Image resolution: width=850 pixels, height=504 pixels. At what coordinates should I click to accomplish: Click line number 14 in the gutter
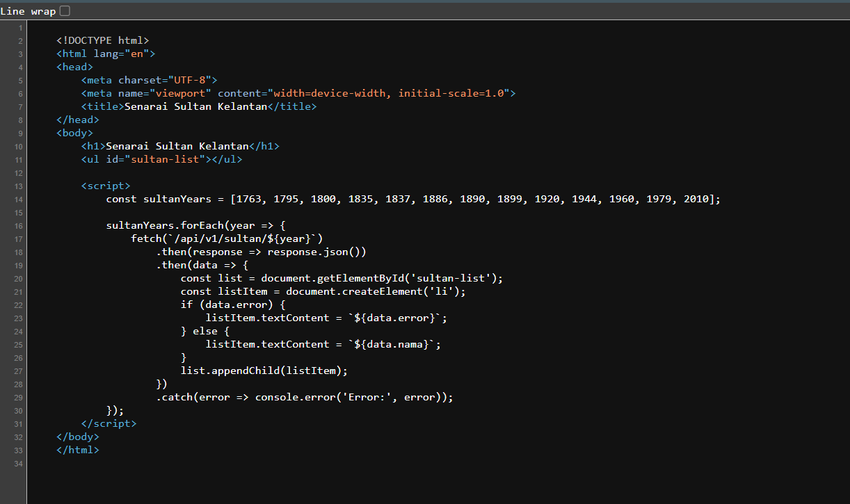click(x=18, y=200)
